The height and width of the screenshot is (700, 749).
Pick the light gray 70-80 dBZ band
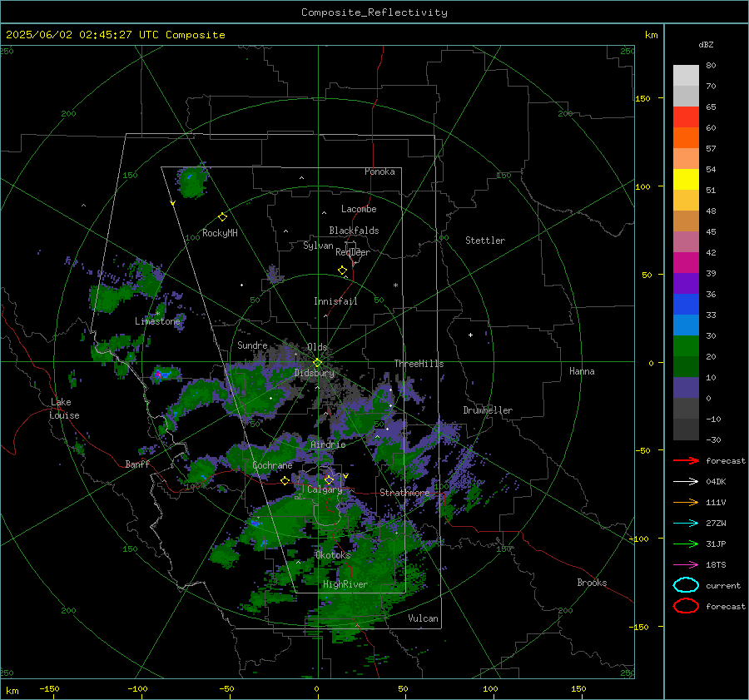pos(686,76)
